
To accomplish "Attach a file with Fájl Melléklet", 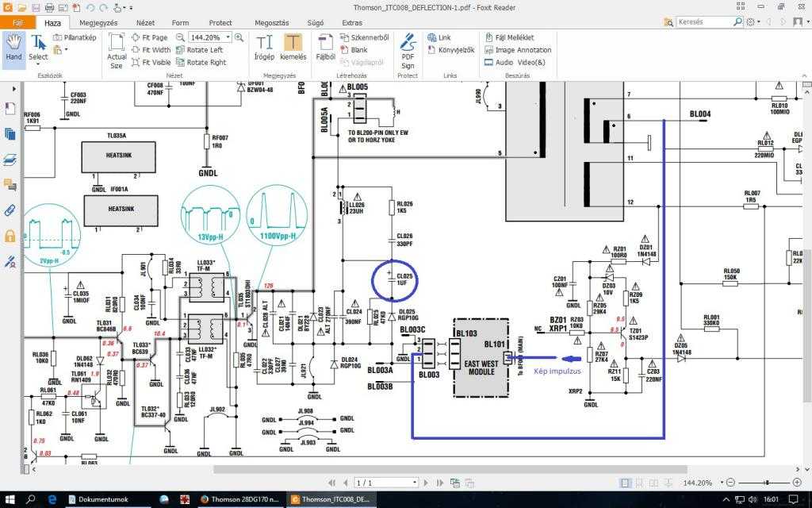I will [509, 37].
